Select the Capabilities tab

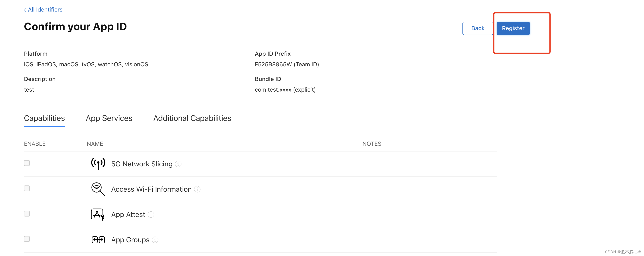(x=44, y=118)
